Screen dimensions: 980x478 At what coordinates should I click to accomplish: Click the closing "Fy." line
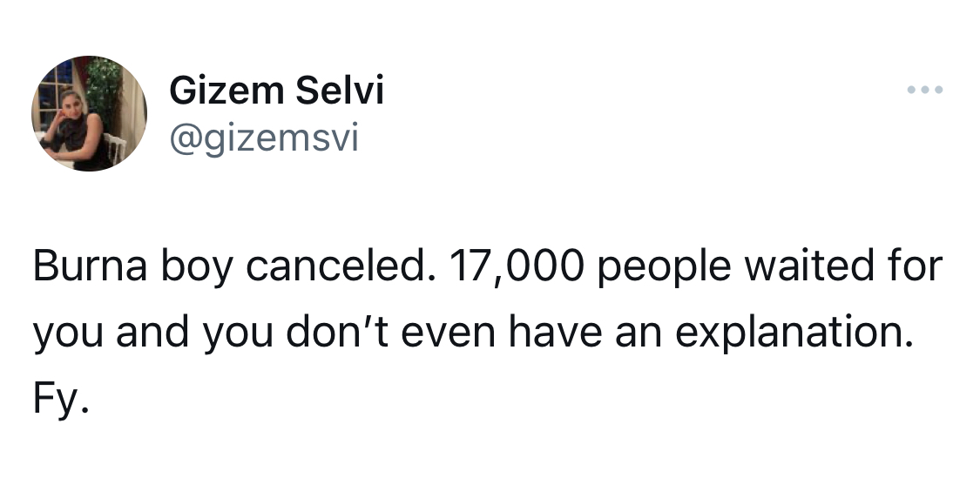[x=61, y=400]
